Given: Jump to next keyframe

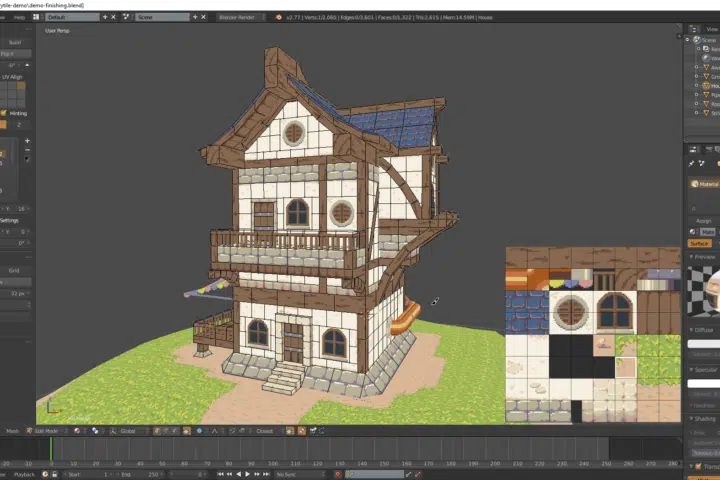Looking at the screenshot, I should 257,474.
